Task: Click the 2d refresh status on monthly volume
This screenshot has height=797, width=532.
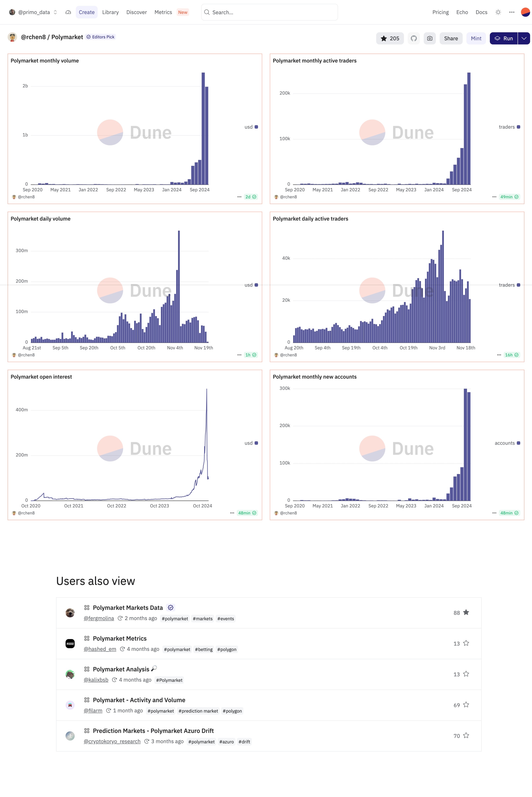Action: click(x=251, y=197)
